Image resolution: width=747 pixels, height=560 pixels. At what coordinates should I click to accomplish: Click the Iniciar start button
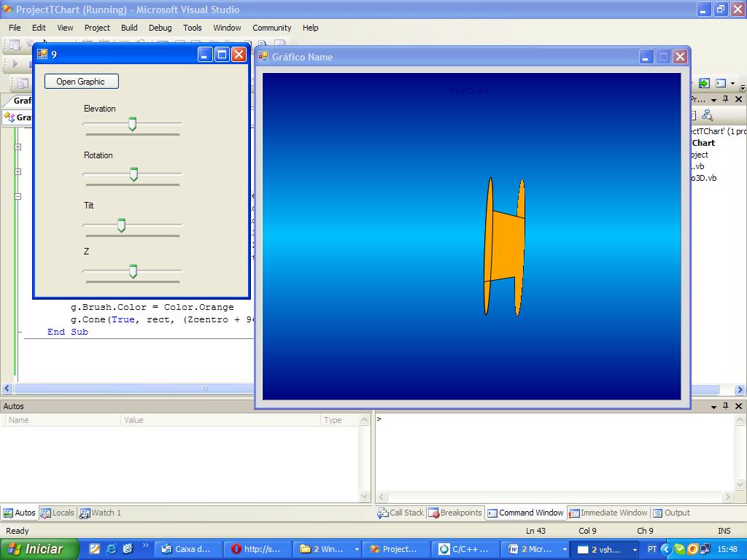coord(39,549)
